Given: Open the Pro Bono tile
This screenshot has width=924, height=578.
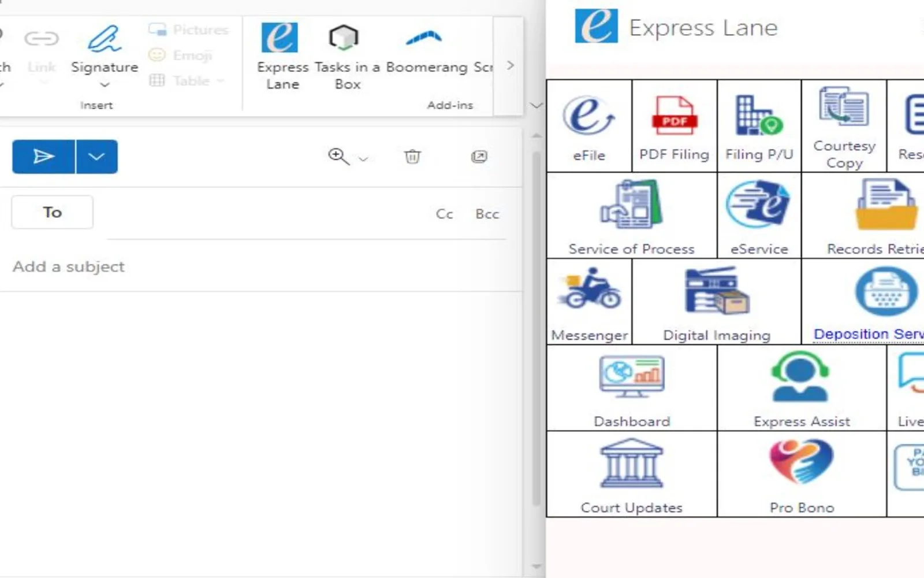Looking at the screenshot, I should click(x=802, y=474).
